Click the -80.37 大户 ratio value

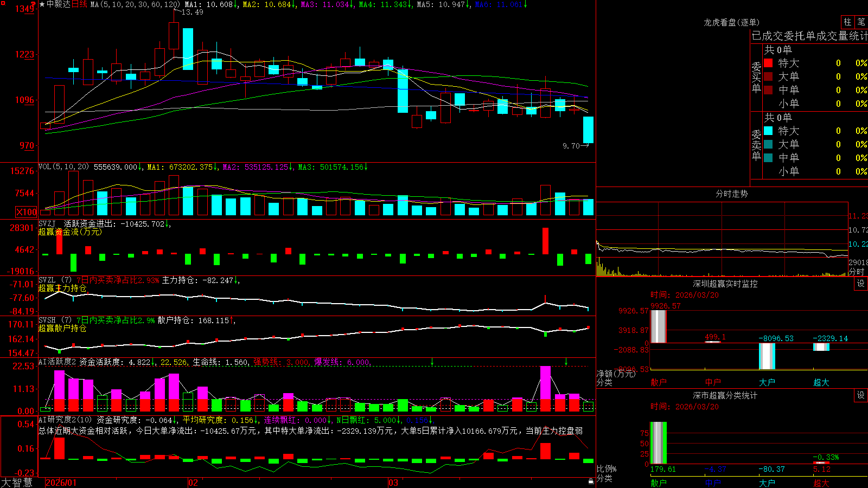point(771,469)
